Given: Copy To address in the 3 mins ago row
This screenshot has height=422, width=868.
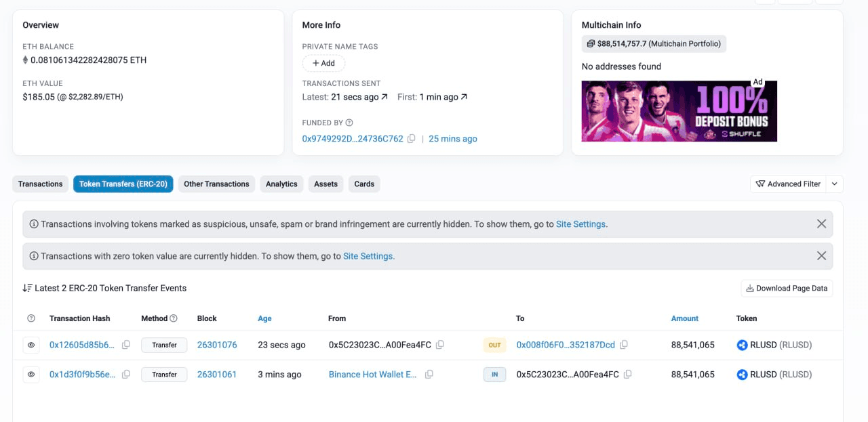Looking at the screenshot, I should pyautogui.click(x=628, y=374).
